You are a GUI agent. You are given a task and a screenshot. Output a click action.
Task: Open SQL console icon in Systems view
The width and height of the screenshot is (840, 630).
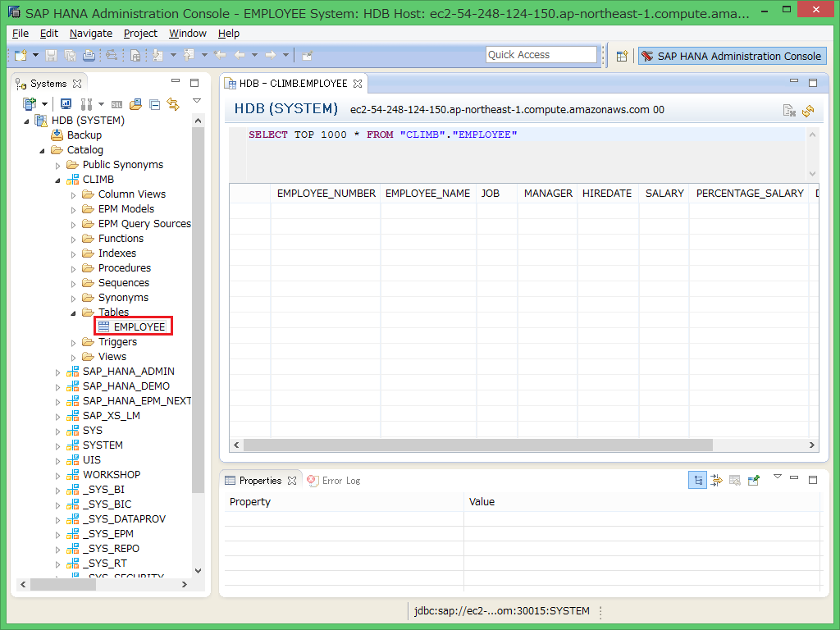click(x=116, y=104)
